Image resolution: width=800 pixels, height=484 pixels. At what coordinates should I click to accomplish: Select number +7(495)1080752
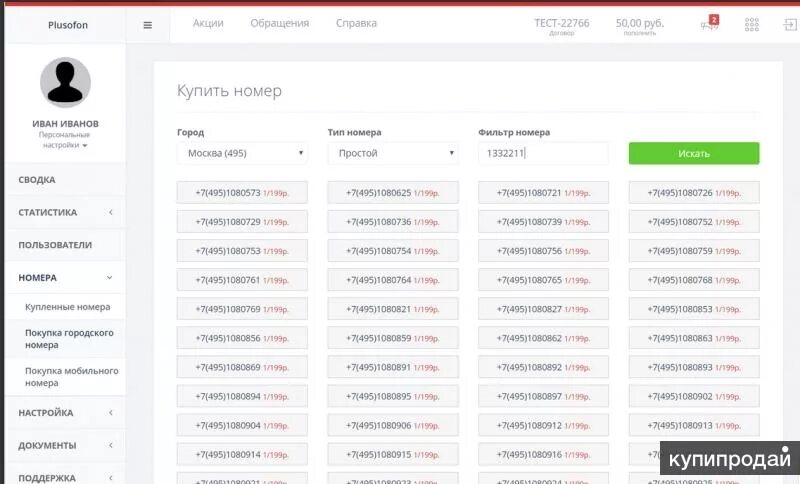tap(694, 222)
